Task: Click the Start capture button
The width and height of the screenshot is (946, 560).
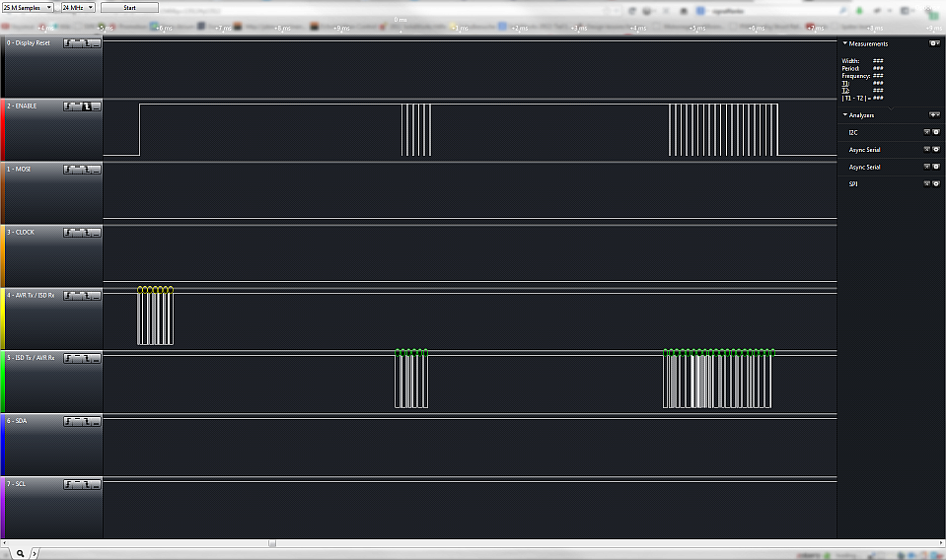Action: pos(129,8)
